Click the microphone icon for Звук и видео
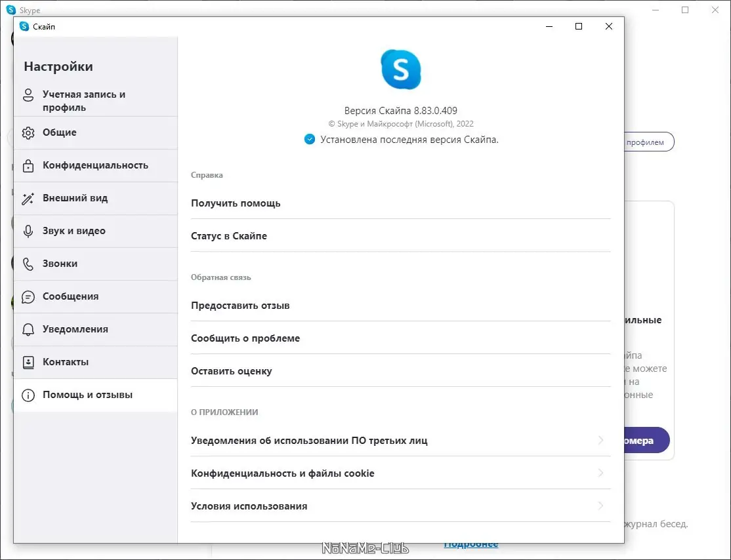The height and width of the screenshot is (560, 731). [x=28, y=231]
